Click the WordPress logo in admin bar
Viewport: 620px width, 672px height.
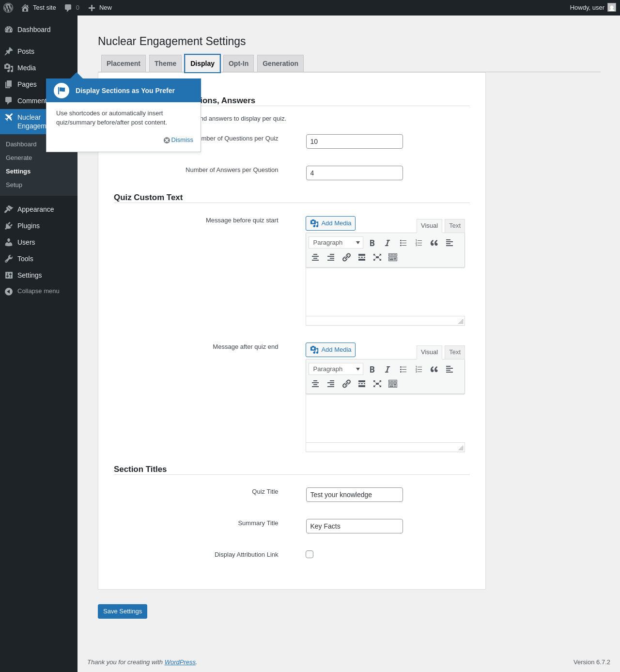point(8,8)
